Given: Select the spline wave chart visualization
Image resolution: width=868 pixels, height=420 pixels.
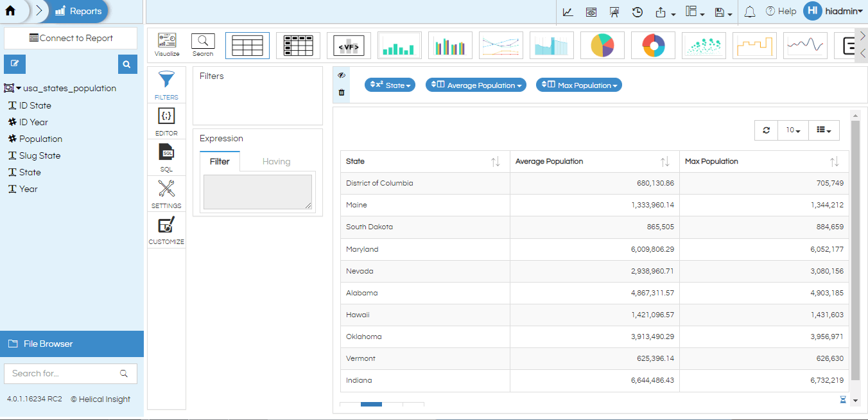Looking at the screenshot, I should [x=805, y=46].
